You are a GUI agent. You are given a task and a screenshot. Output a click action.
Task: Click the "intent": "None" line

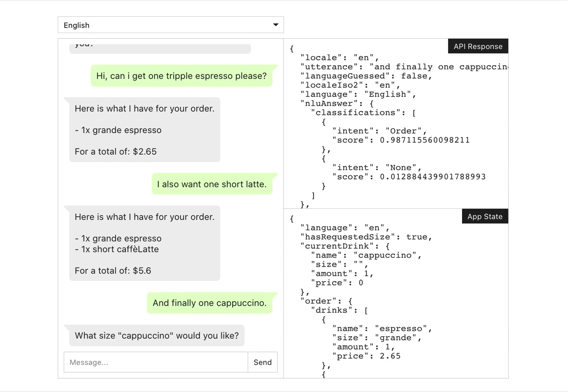point(377,168)
